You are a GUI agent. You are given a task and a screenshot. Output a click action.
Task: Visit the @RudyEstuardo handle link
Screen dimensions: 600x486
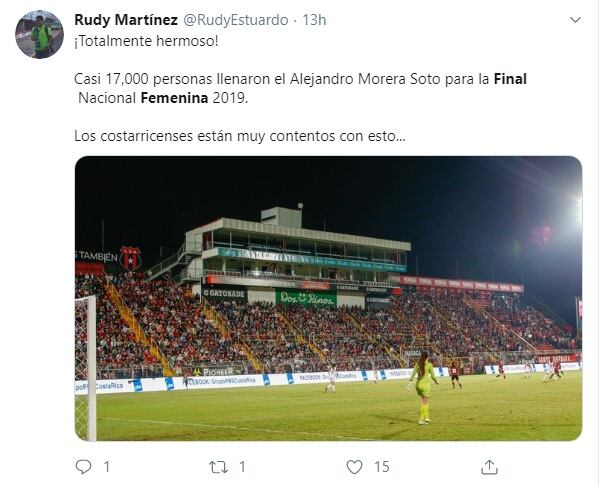236,20
